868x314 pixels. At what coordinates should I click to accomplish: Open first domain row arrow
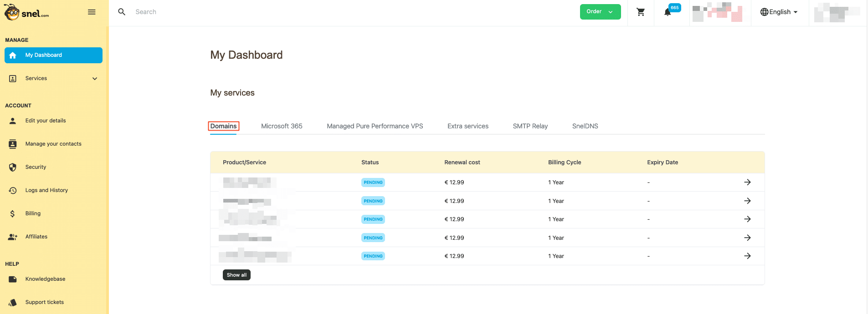(x=747, y=182)
